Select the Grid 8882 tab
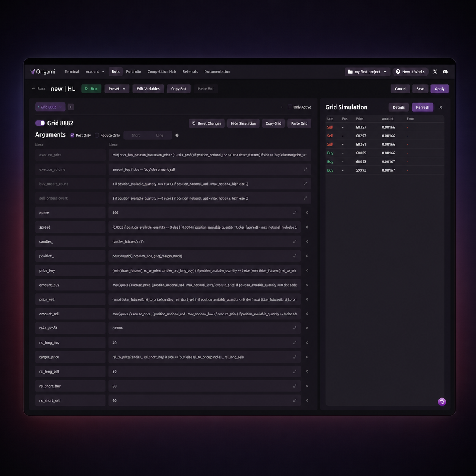 tap(50, 107)
